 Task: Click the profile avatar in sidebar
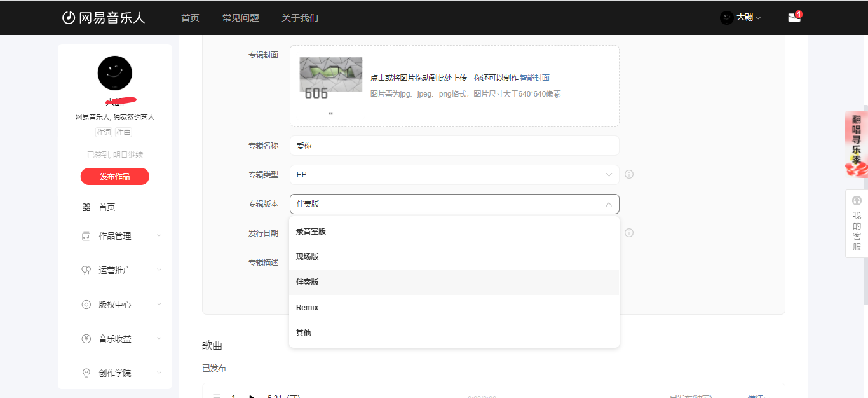(x=115, y=73)
